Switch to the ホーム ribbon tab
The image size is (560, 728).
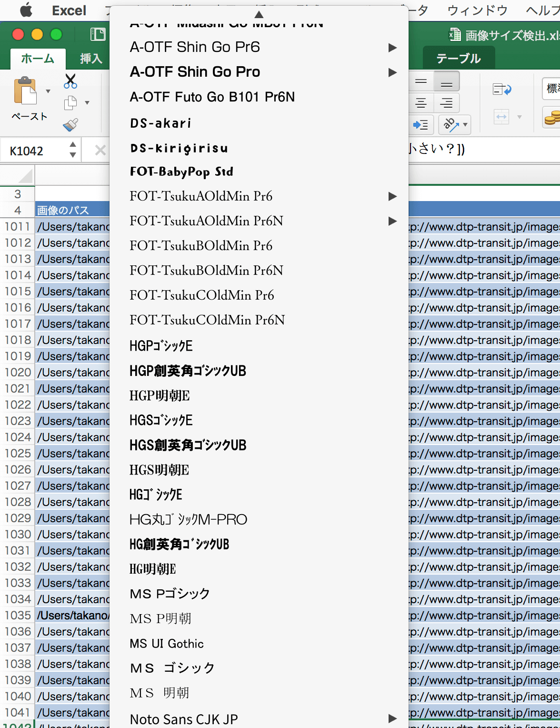pos(38,59)
